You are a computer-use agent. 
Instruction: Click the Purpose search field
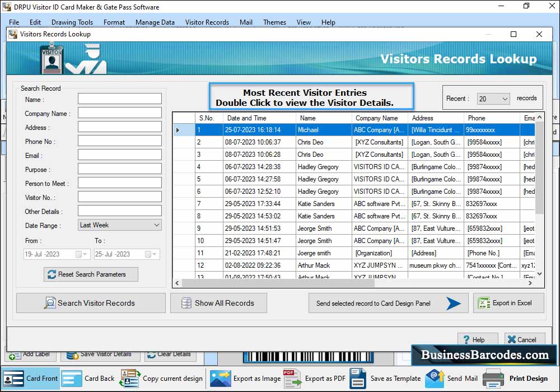(120, 169)
